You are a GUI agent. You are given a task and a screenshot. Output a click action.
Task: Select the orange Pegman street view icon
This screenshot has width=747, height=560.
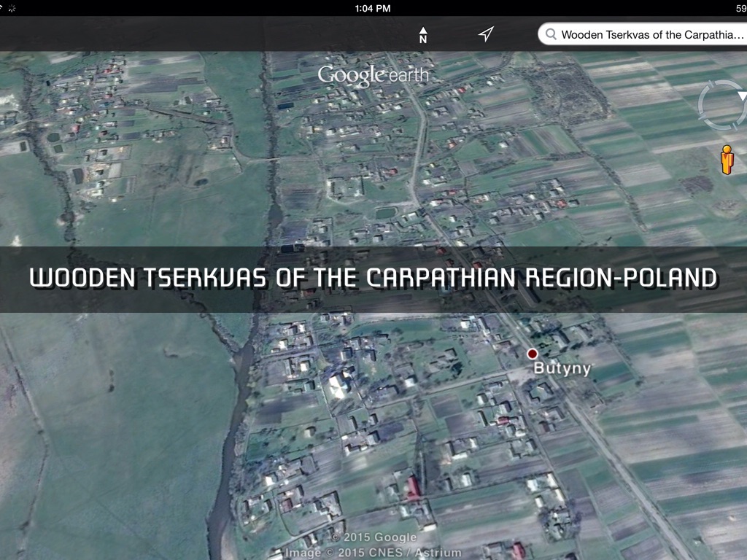coord(726,160)
